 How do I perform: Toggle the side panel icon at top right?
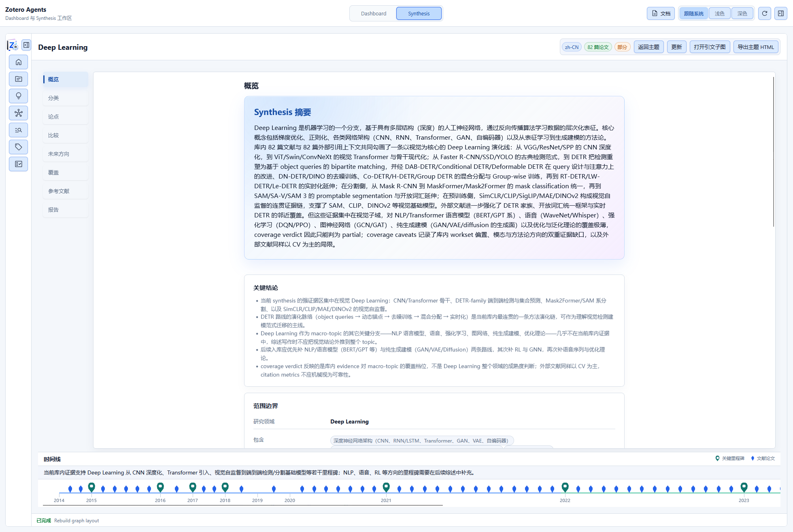pyautogui.click(x=781, y=13)
